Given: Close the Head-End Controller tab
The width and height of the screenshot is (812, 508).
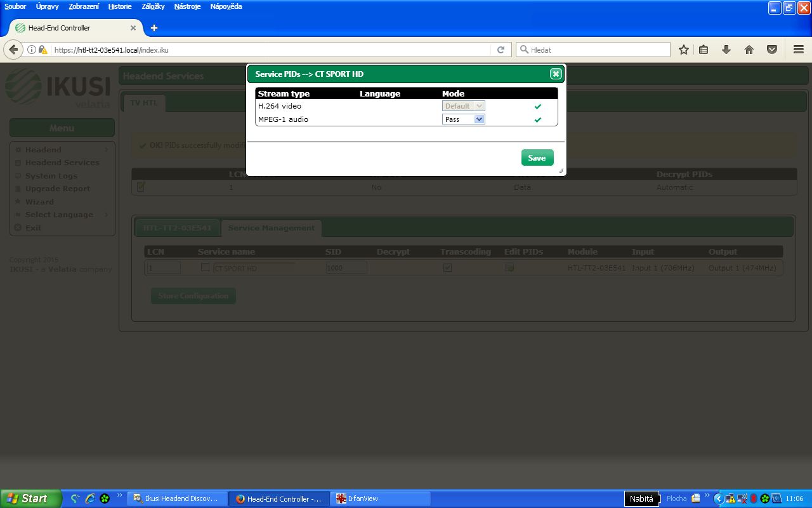Looking at the screenshot, I should tap(133, 28).
